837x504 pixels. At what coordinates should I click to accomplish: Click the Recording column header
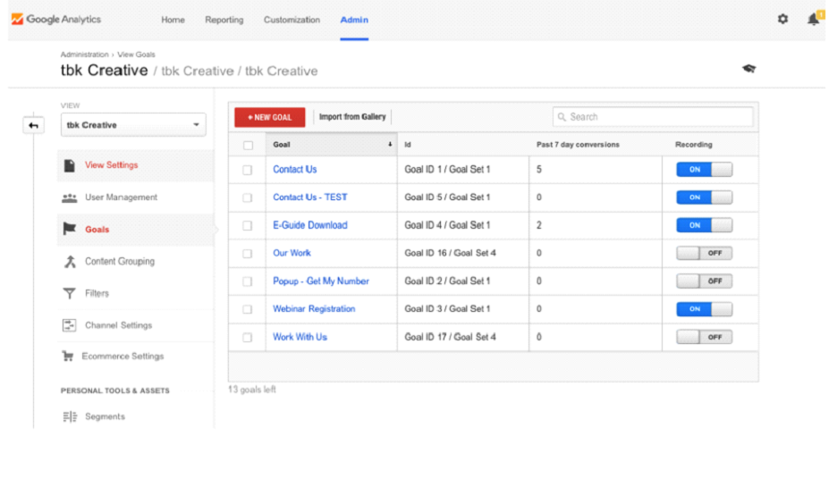693,145
